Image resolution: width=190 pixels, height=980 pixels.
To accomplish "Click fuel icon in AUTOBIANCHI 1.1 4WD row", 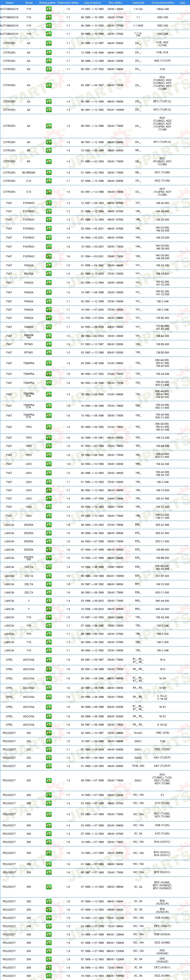I will (49, 26).
